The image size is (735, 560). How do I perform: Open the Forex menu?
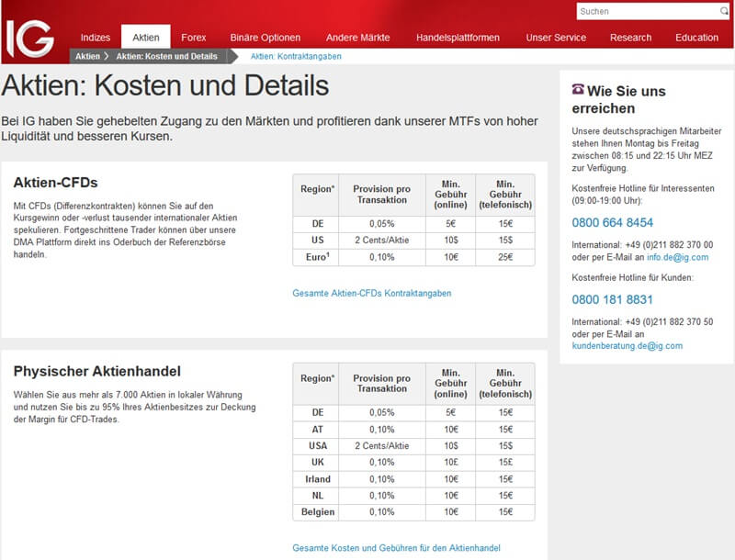coord(194,38)
